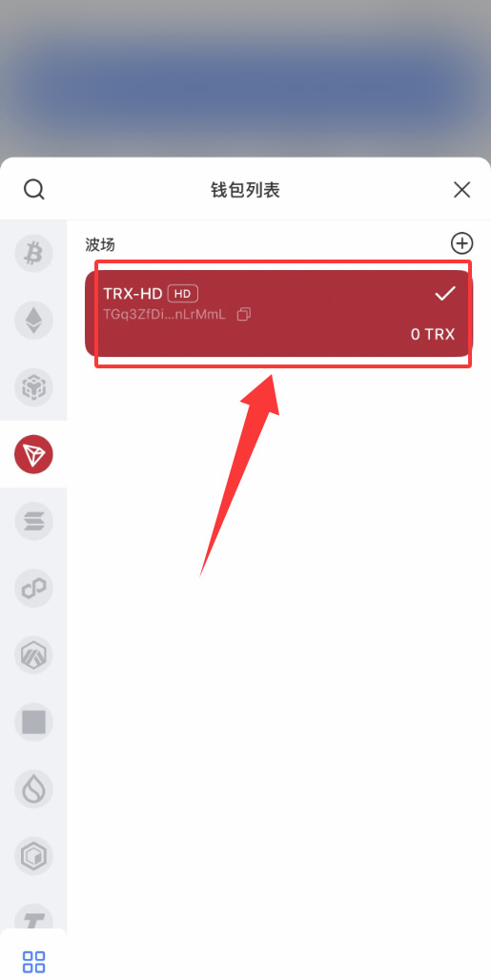Choose the BNB chain cube icon

click(33, 387)
